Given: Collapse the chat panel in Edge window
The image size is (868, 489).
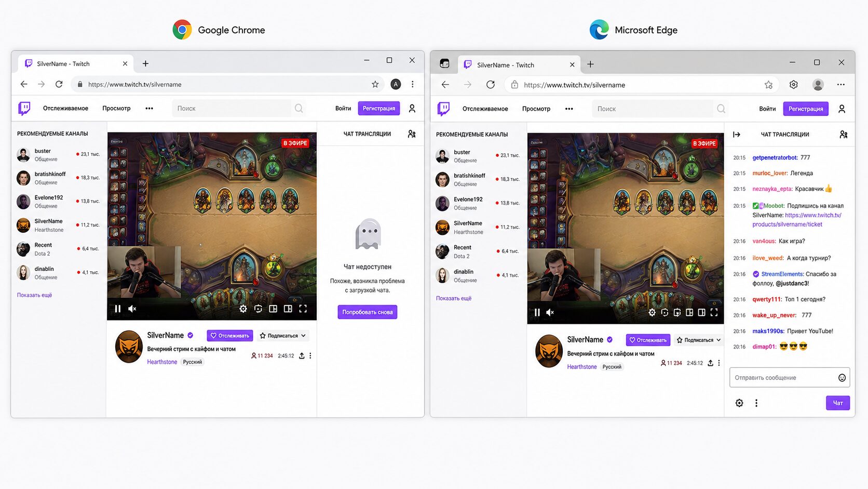Looking at the screenshot, I should pyautogui.click(x=737, y=135).
